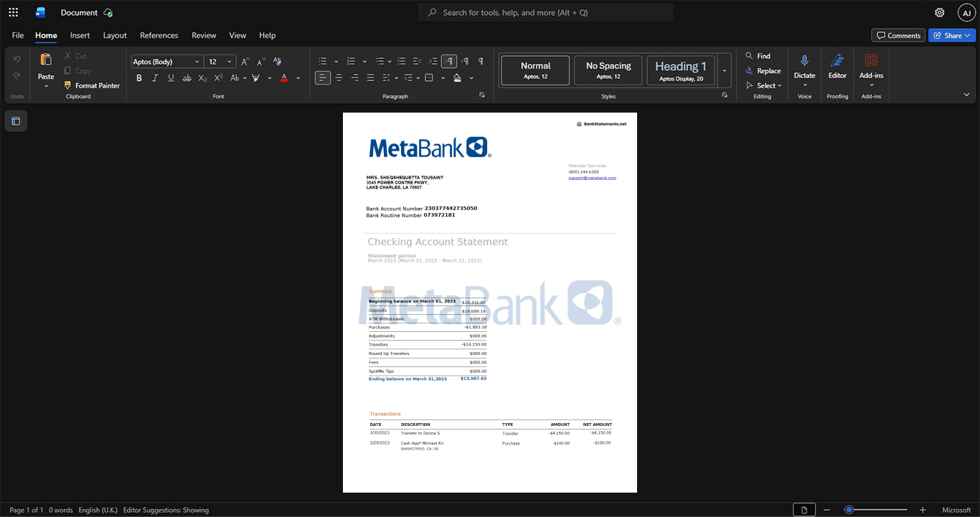Apply the No Spacing style

(608, 71)
